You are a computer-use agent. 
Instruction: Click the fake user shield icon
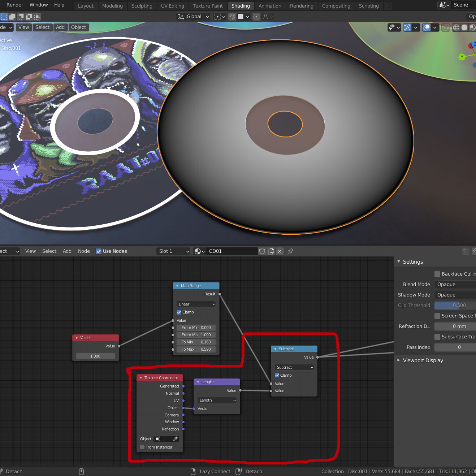[262, 251]
